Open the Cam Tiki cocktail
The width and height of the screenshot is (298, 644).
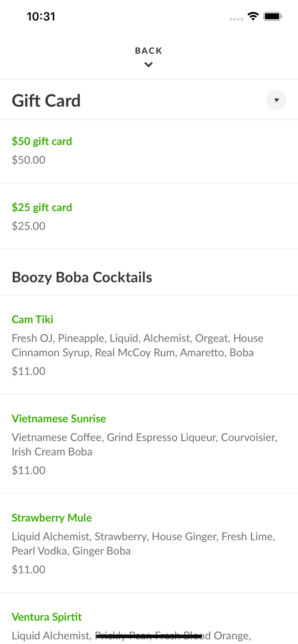32,319
